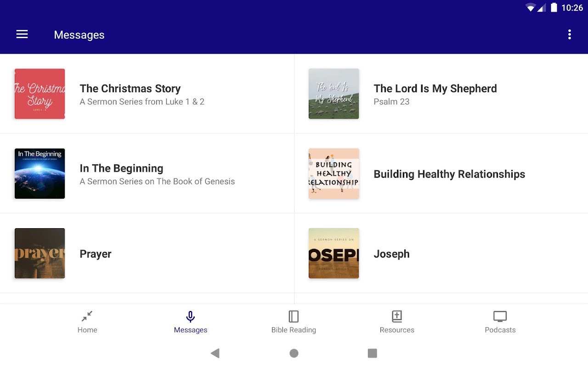Select the Messages microphone icon

pyautogui.click(x=190, y=316)
